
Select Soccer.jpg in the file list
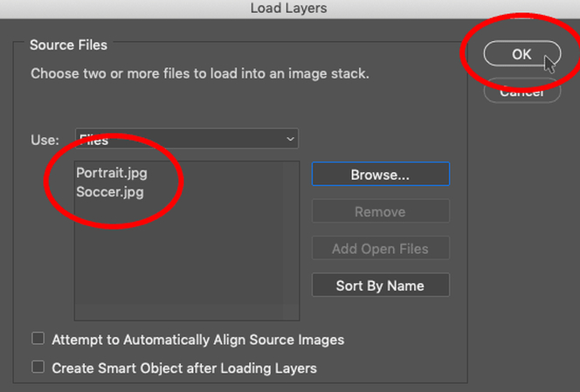coord(109,191)
